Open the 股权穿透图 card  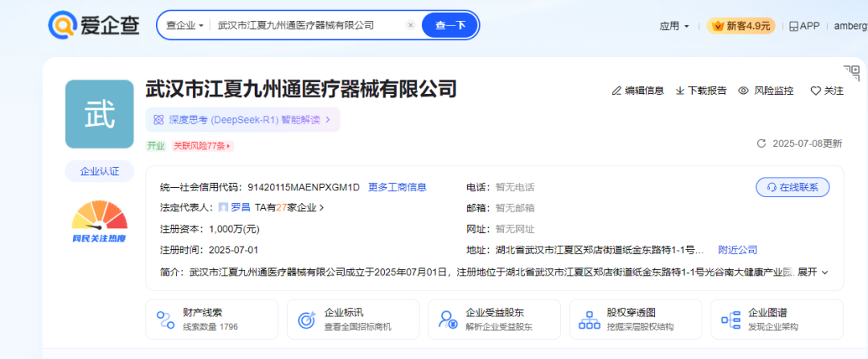pos(636,319)
